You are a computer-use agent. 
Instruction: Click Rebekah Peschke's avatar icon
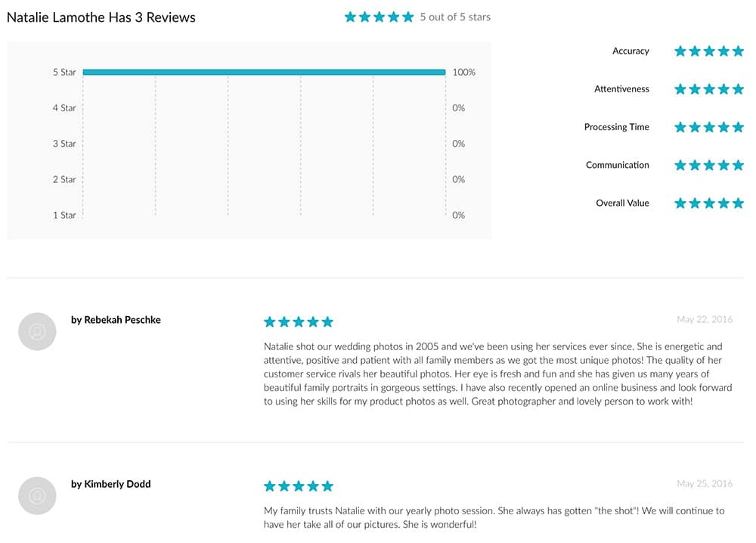[x=37, y=331]
